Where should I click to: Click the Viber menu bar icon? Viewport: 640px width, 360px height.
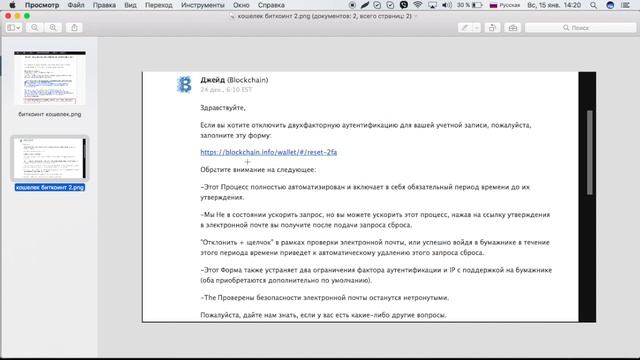click(404, 5)
